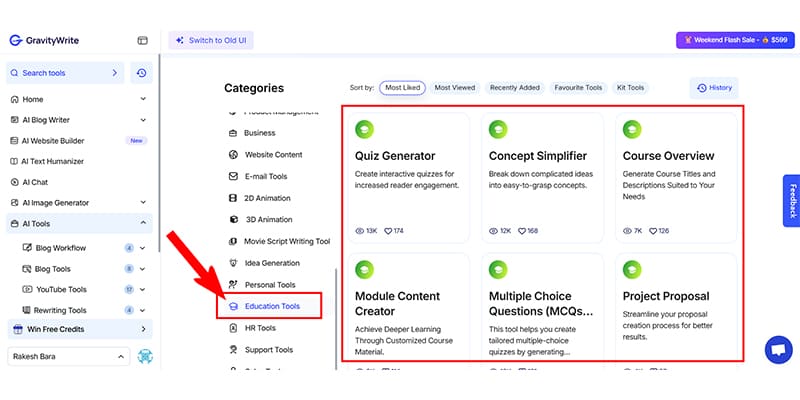Open the Course Overview tool card

(676, 178)
